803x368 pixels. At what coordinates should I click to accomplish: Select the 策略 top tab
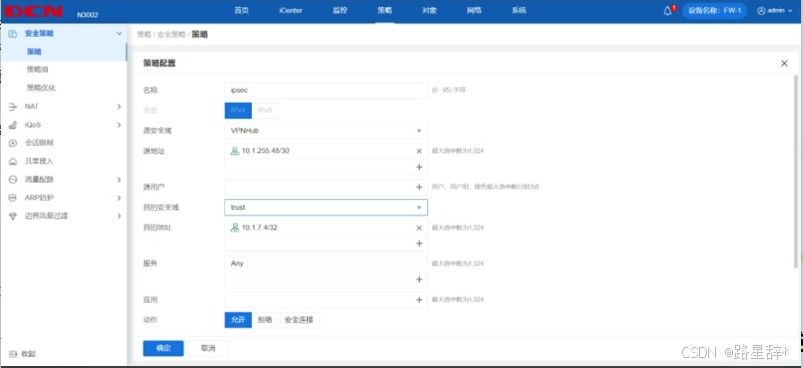385,11
